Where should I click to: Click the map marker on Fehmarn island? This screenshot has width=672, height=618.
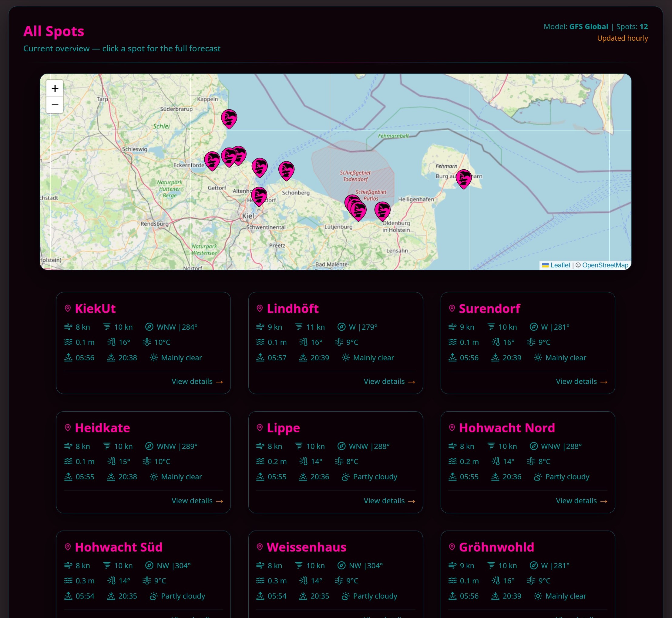463,178
